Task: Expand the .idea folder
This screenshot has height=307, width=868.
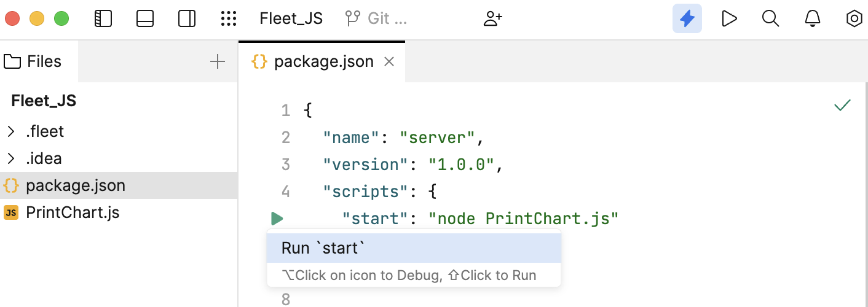Action: pyautogui.click(x=10, y=158)
